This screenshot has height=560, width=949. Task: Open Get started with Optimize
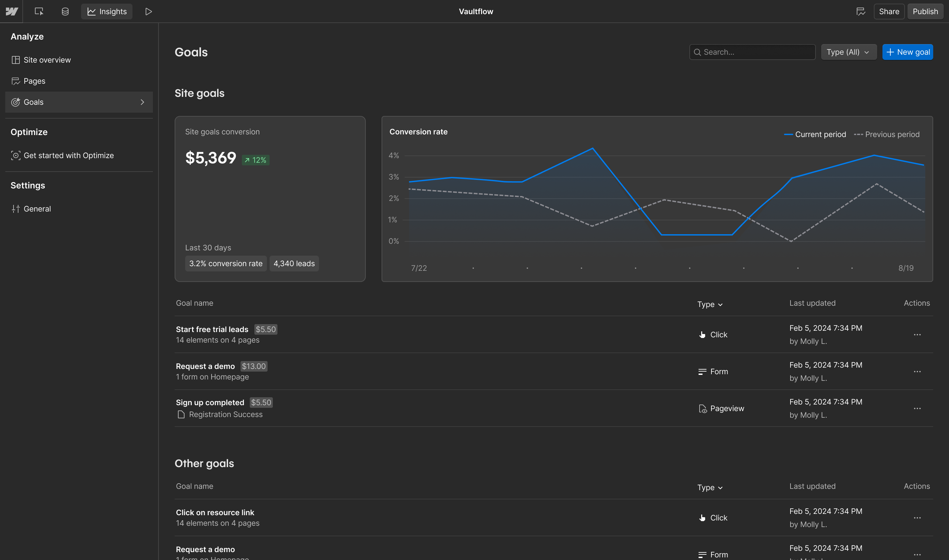(79, 155)
